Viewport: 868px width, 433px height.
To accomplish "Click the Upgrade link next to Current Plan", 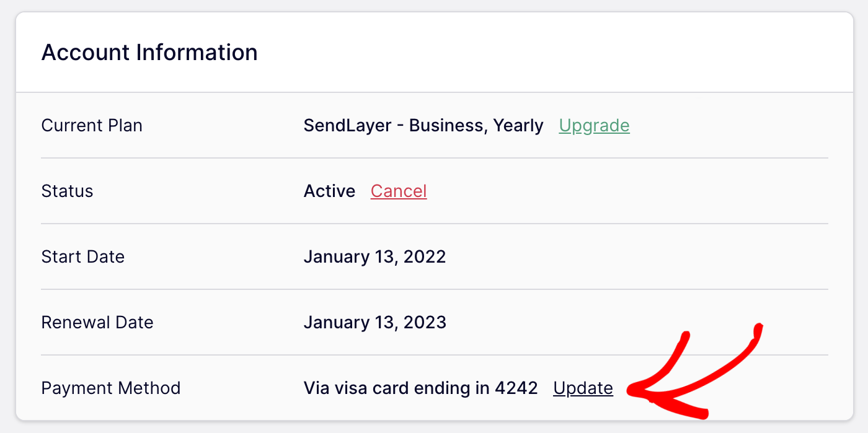I will (594, 126).
